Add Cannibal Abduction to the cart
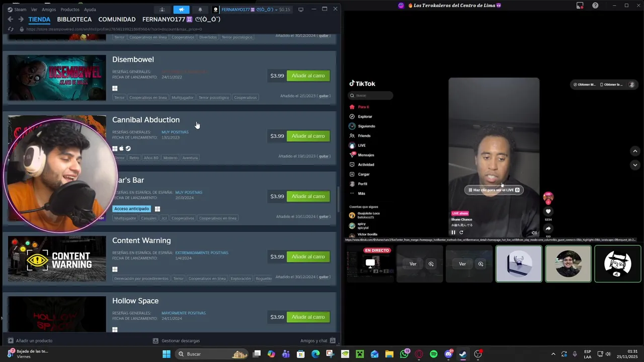Image resolution: width=644 pixels, height=362 pixels. pyautogui.click(x=308, y=136)
